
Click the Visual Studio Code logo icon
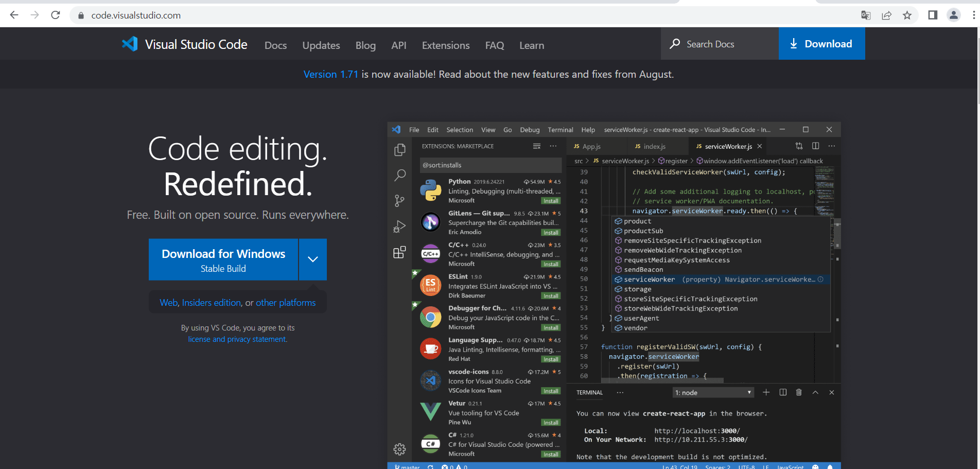click(x=130, y=44)
